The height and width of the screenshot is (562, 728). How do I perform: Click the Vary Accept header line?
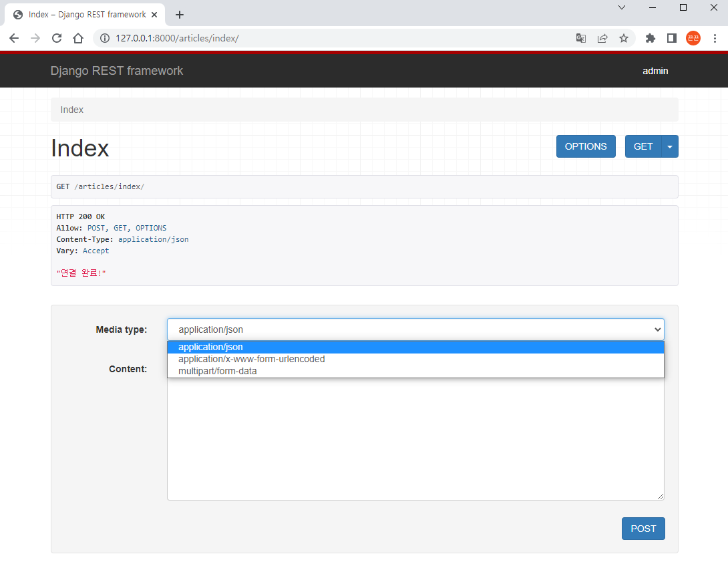(83, 251)
